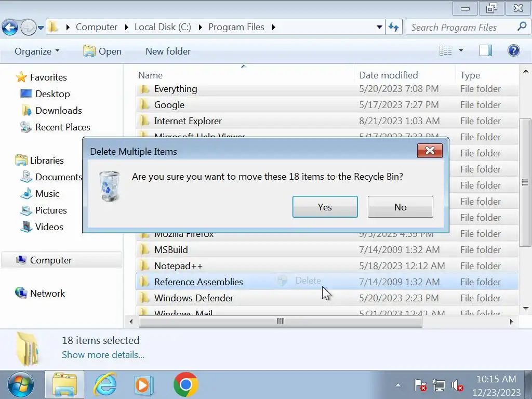Go back with the Back arrow button
The height and width of the screenshot is (399, 532).
click(10, 27)
